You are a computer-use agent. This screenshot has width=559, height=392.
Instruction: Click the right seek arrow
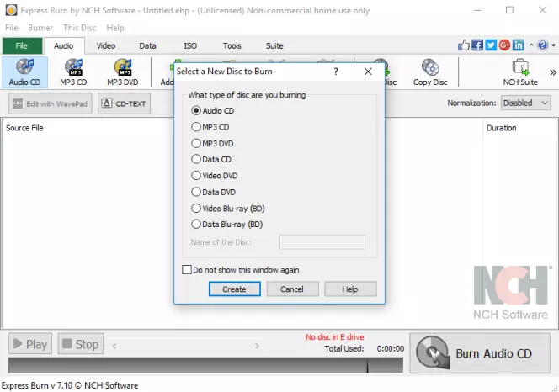tap(257, 346)
